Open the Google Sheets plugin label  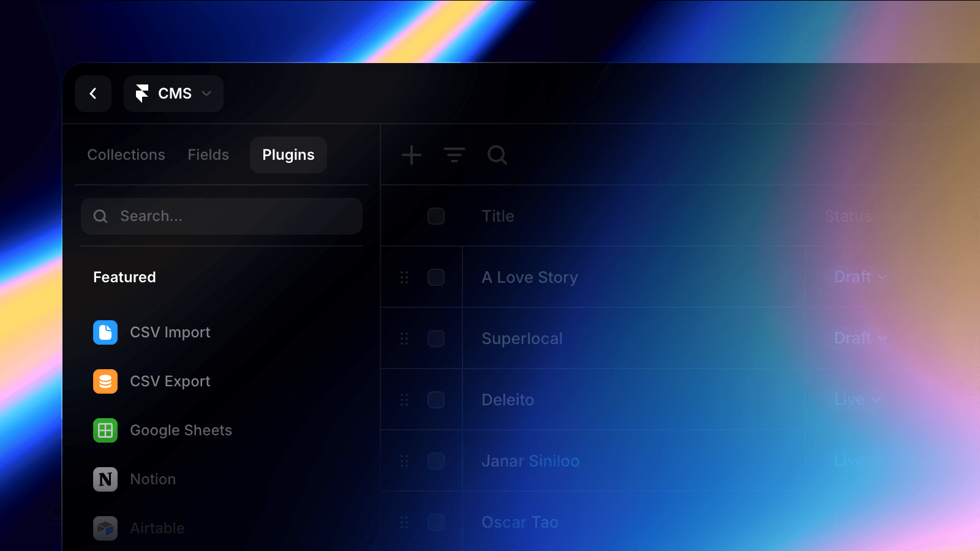click(x=181, y=430)
